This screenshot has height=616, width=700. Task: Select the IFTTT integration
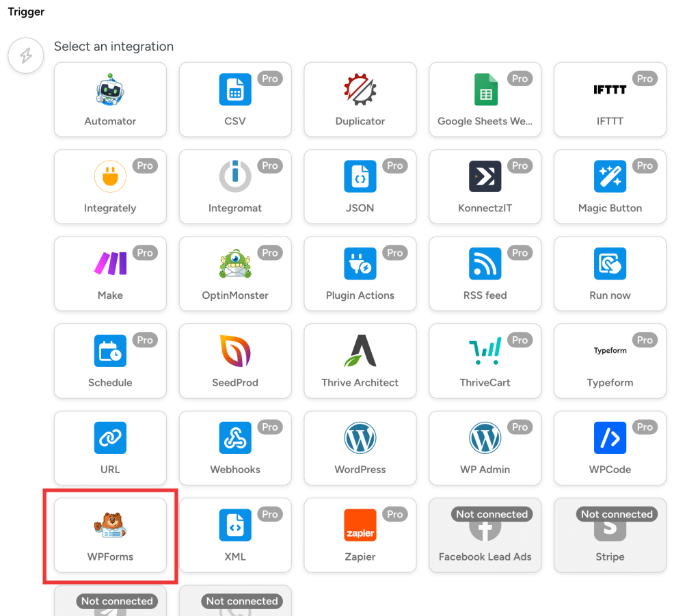coord(610,100)
